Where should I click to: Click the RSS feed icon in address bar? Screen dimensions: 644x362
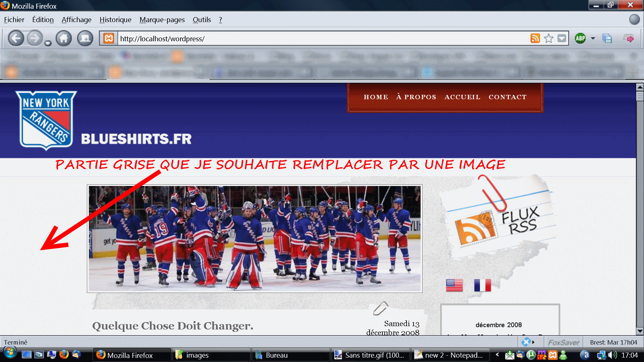pyautogui.click(x=535, y=39)
